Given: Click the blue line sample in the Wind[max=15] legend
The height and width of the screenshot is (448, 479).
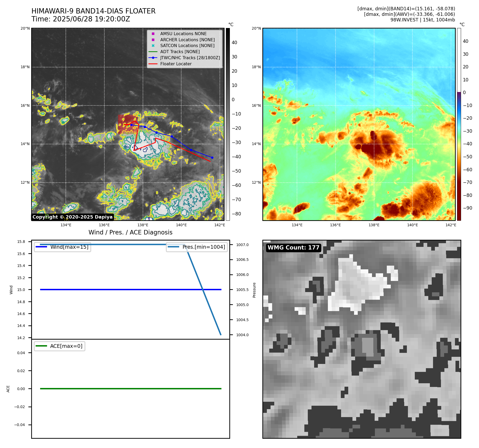Looking at the screenshot, I should (41, 247).
